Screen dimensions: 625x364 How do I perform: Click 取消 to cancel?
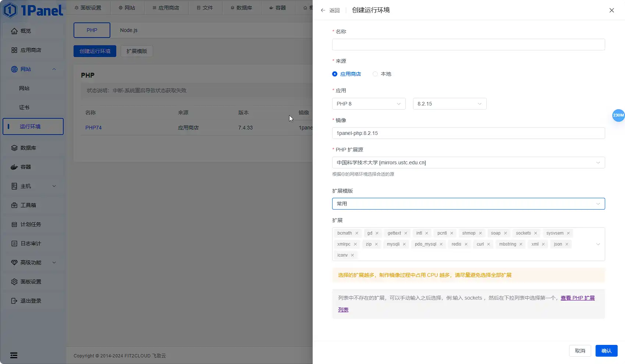(580, 351)
